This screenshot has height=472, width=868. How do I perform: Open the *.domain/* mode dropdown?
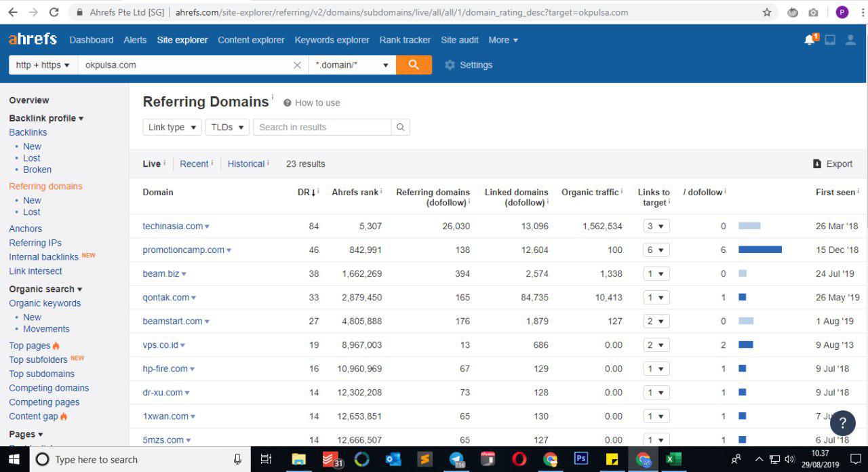click(x=352, y=65)
